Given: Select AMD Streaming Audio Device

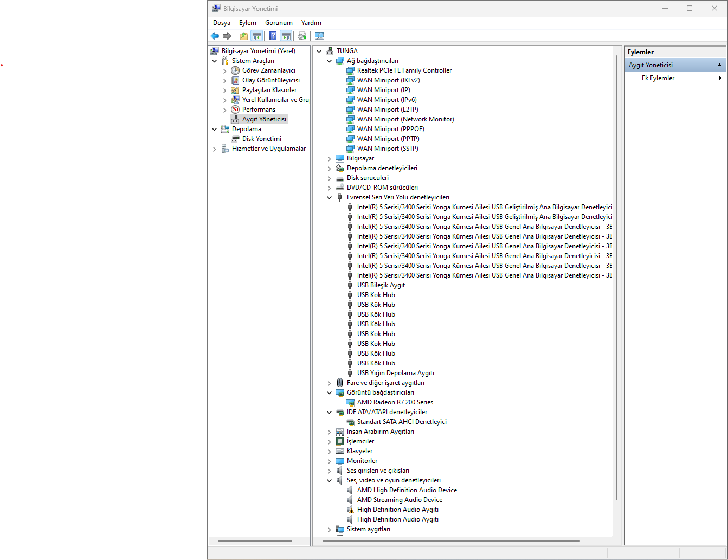Looking at the screenshot, I should click(400, 500).
